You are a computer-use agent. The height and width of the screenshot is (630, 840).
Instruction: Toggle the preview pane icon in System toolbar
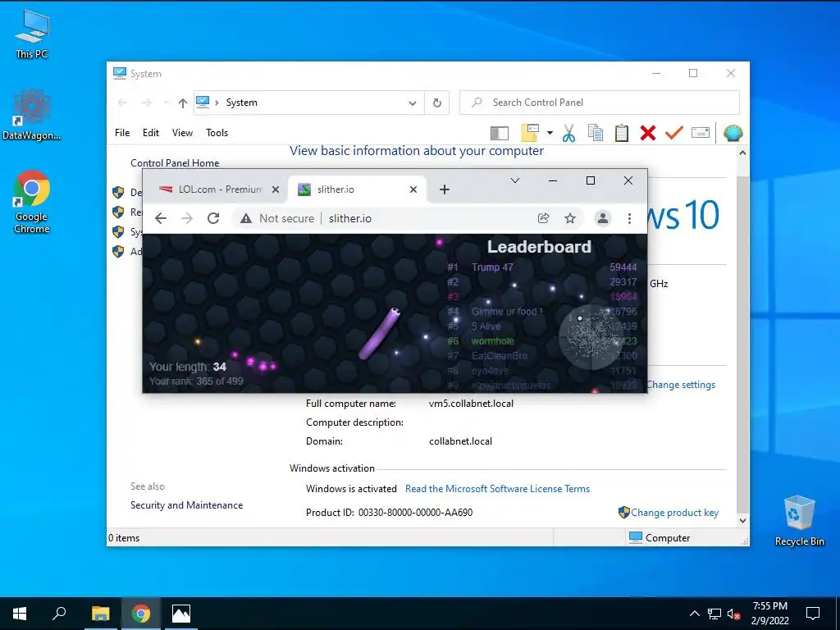[x=500, y=133]
